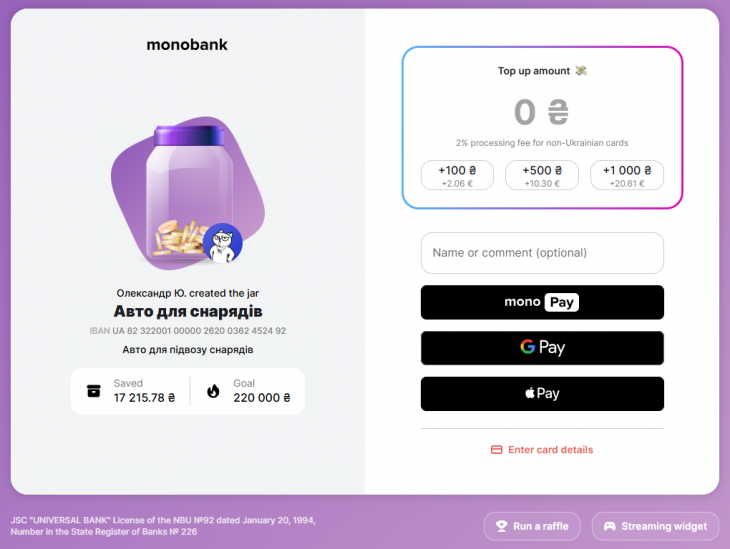Click the credit card icon
The width and height of the screenshot is (730, 549).
[x=496, y=450]
